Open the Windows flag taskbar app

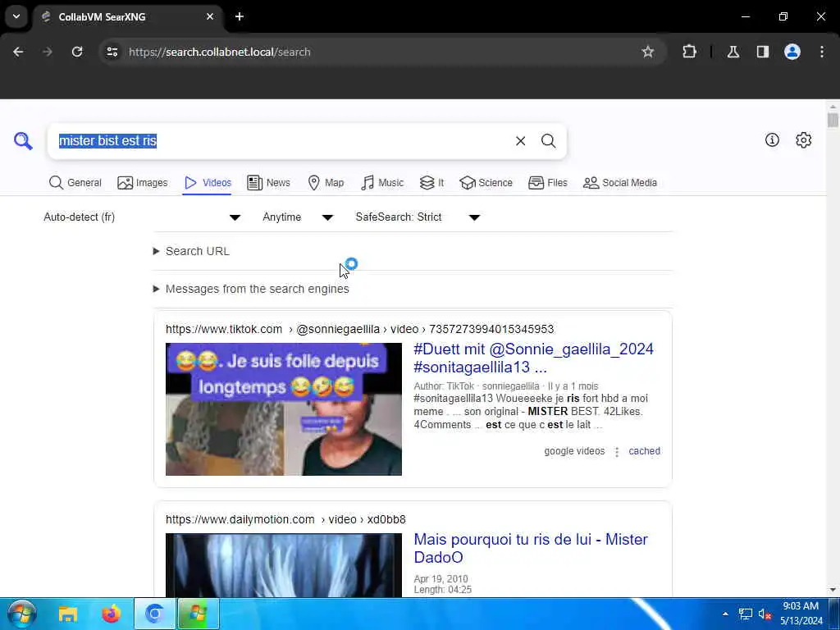[199, 614]
